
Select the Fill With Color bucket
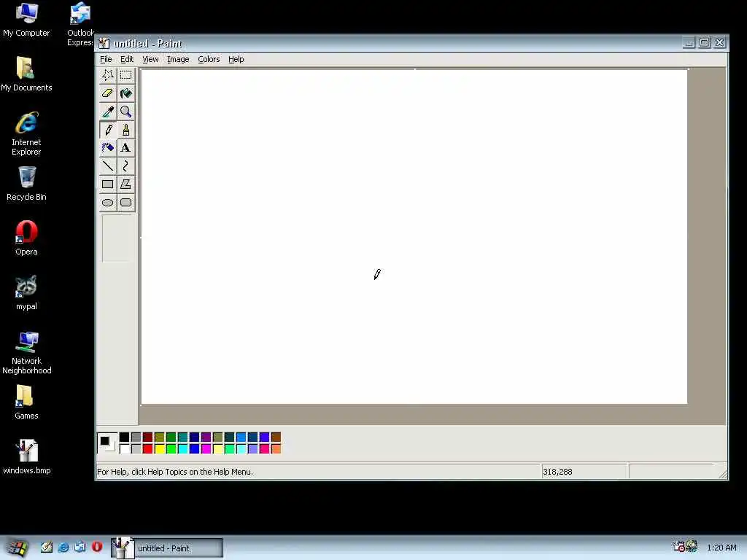(125, 93)
